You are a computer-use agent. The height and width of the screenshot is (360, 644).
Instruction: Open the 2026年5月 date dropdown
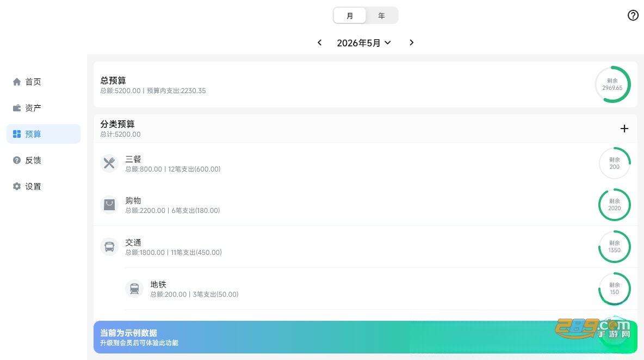coord(364,43)
